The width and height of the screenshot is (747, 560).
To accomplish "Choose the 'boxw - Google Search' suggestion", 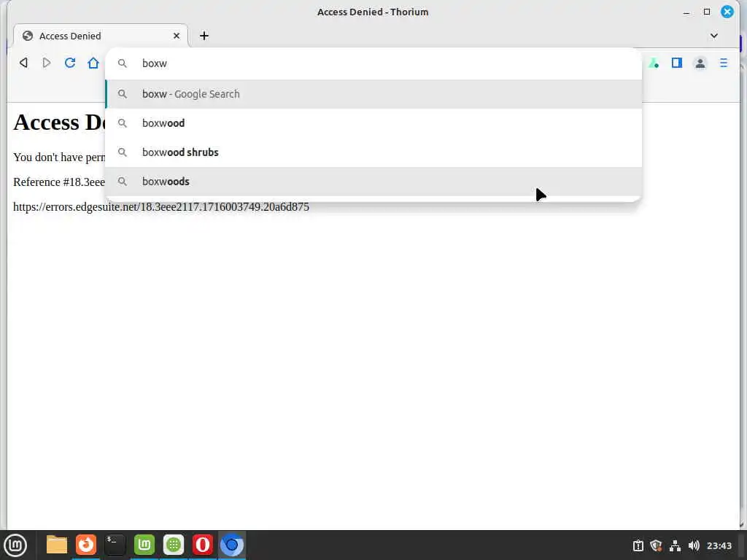I will 373,94.
